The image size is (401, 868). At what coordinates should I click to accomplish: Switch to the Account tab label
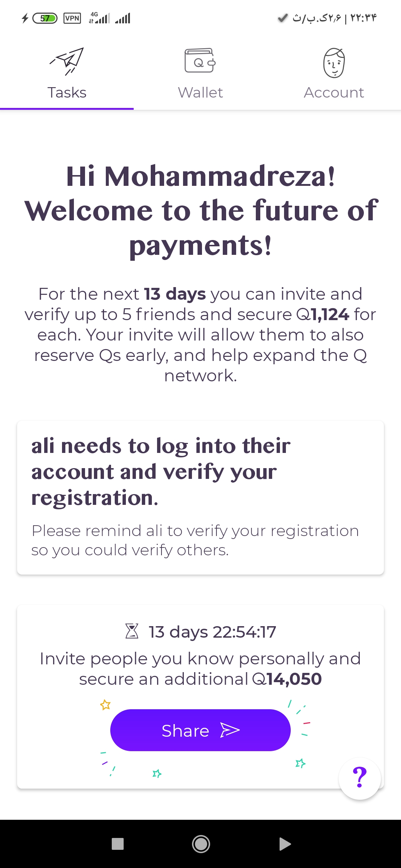tap(334, 92)
